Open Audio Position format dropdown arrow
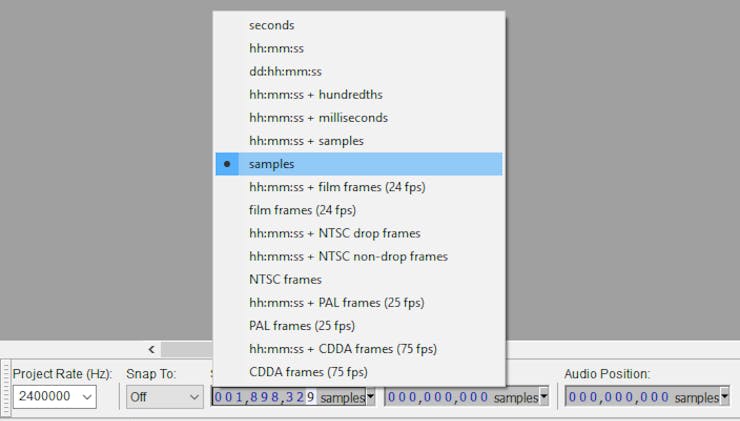This screenshot has height=421, width=740. click(724, 396)
